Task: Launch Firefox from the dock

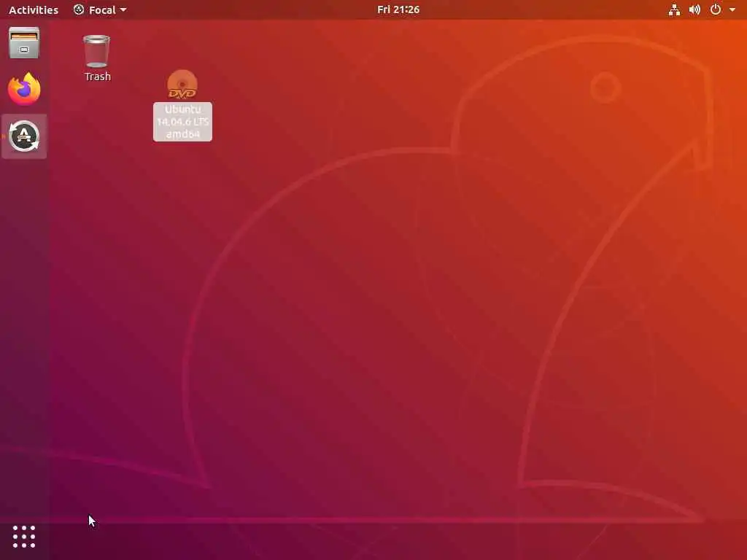Action: pyautogui.click(x=24, y=89)
